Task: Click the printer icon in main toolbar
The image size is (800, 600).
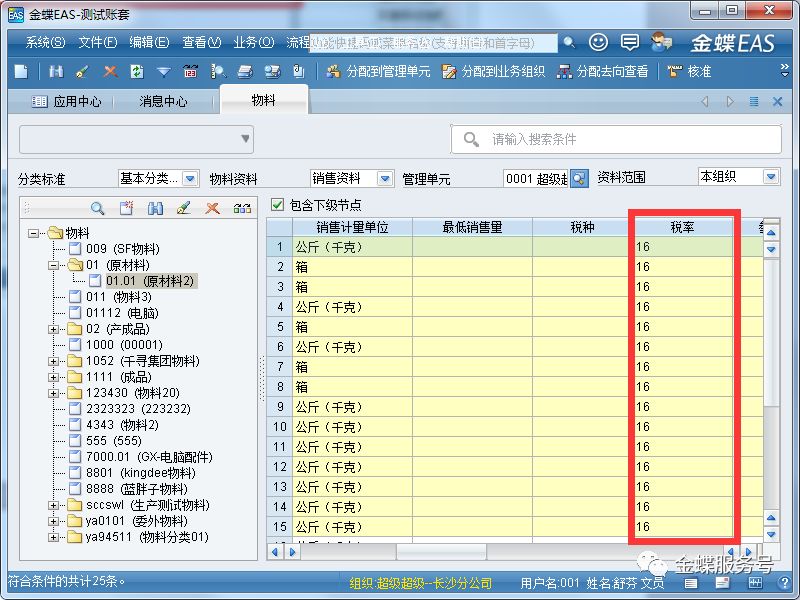Action: pyautogui.click(x=245, y=71)
